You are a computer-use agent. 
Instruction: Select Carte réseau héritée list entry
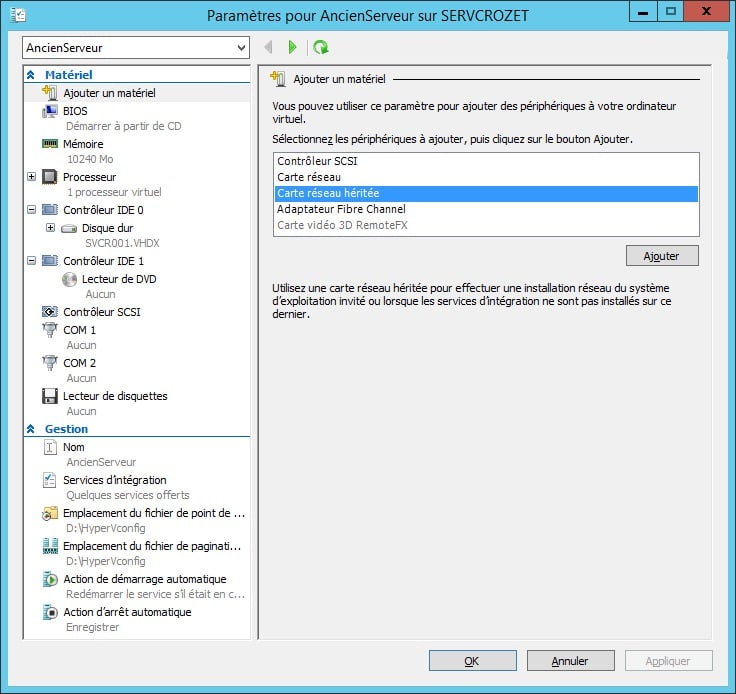pos(486,193)
